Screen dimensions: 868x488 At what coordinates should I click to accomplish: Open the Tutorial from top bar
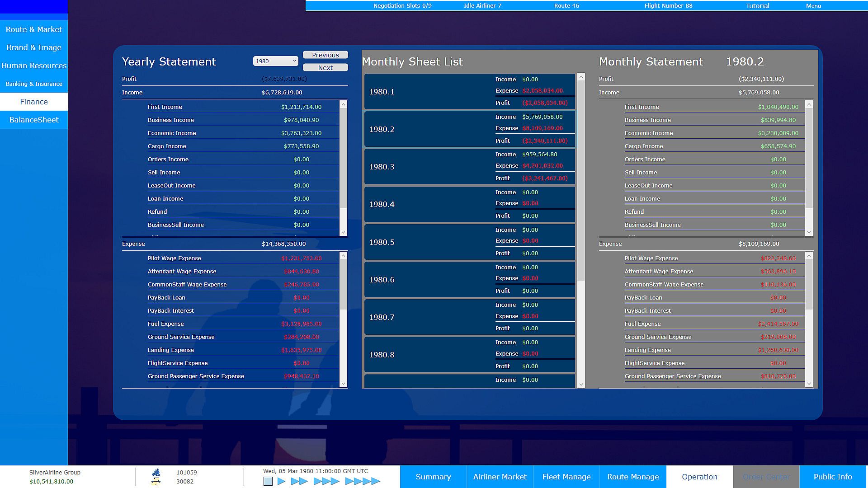pyautogui.click(x=757, y=6)
